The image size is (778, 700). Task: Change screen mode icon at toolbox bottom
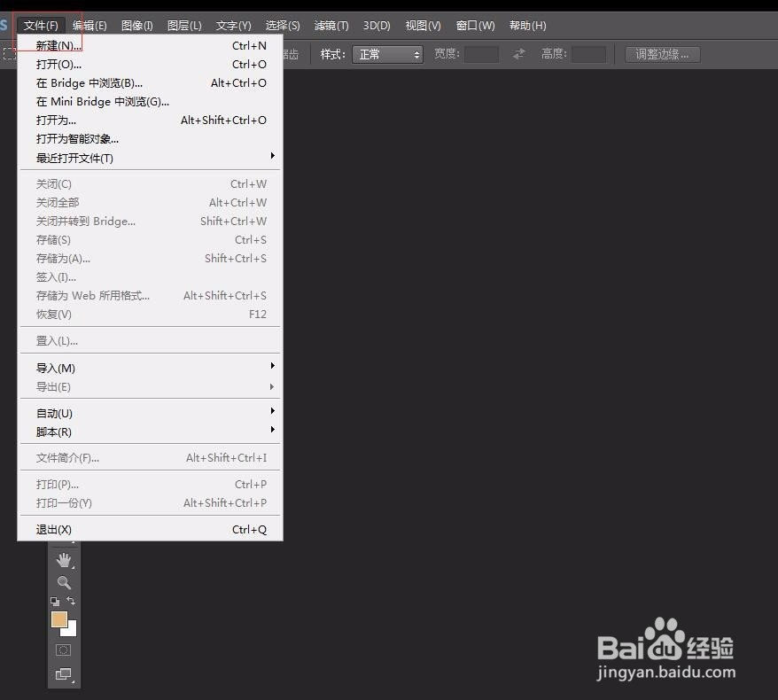point(64,673)
